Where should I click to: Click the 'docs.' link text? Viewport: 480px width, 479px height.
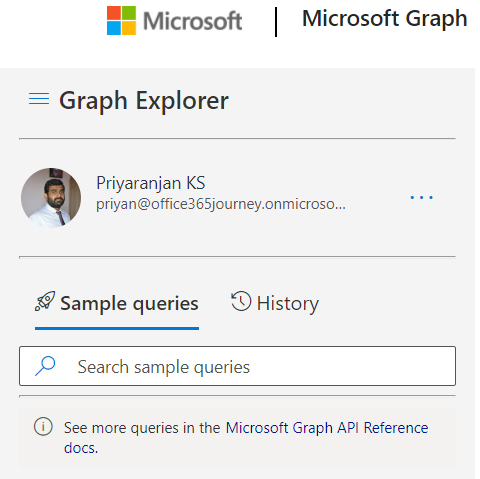point(81,448)
